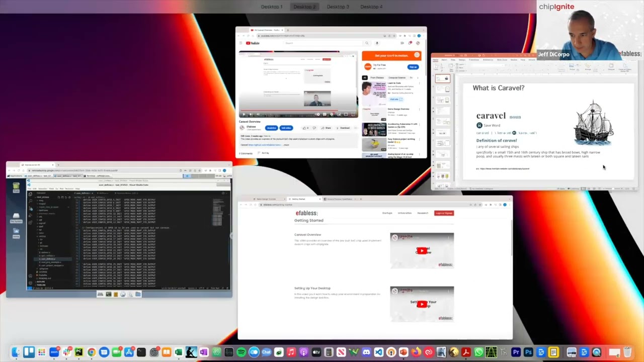644x362 pixels.
Task: Launch Photoshop from the Dock
Action: tap(528, 352)
